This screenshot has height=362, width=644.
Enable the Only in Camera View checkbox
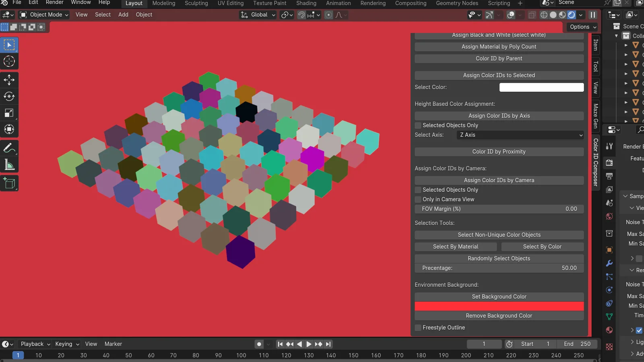click(x=418, y=199)
